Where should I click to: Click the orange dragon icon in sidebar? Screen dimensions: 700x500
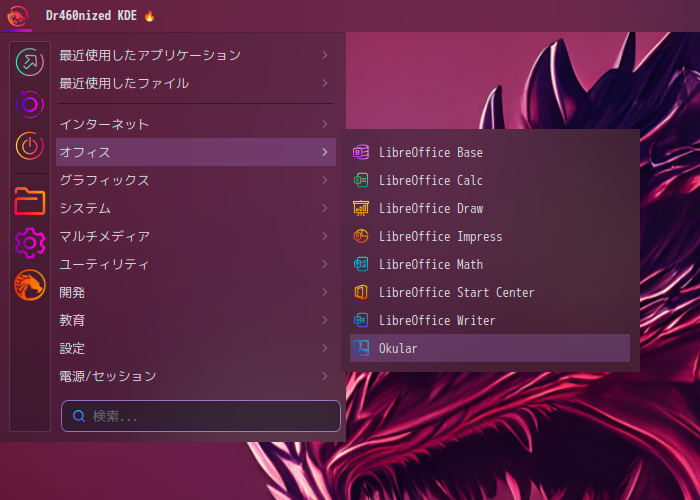(30, 285)
